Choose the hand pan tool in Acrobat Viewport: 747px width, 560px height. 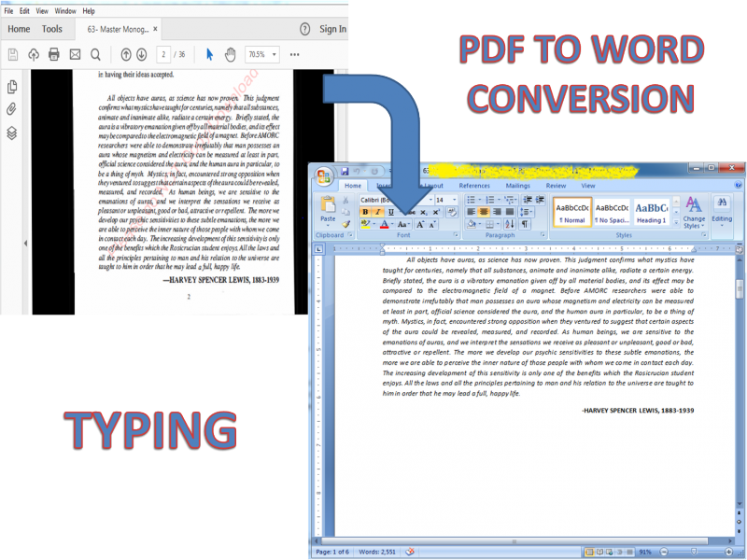(230, 54)
